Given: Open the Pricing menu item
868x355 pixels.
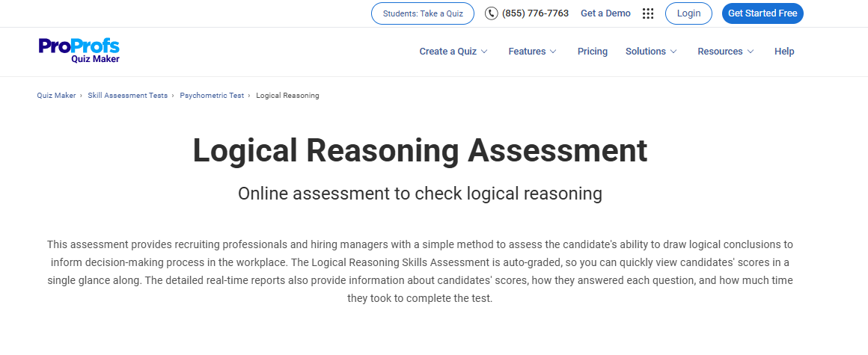Looking at the screenshot, I should point(593,52).
